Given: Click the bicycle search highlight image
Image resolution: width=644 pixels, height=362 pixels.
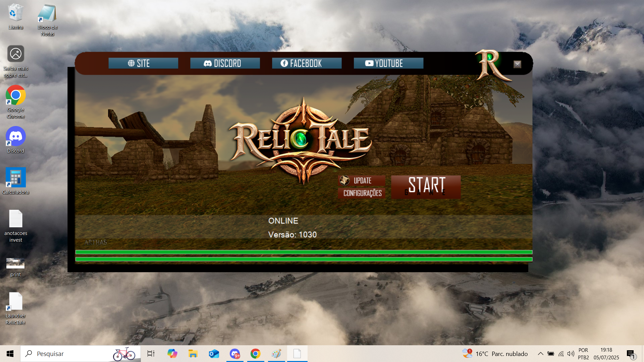Looking at the screenshot, I should coord(124,354).
